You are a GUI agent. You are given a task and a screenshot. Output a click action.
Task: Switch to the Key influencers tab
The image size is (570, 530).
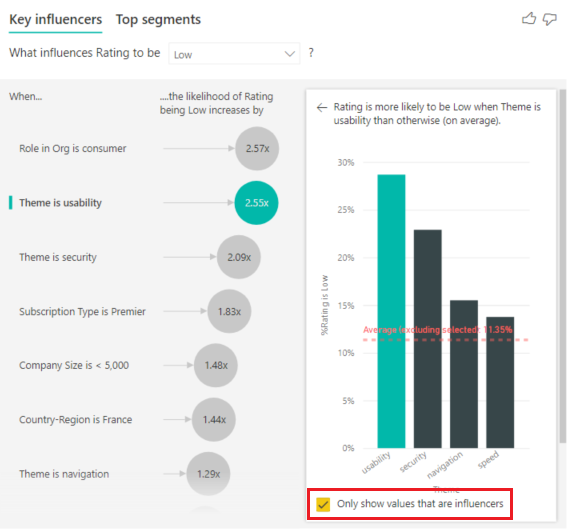(x=55, y=19)
